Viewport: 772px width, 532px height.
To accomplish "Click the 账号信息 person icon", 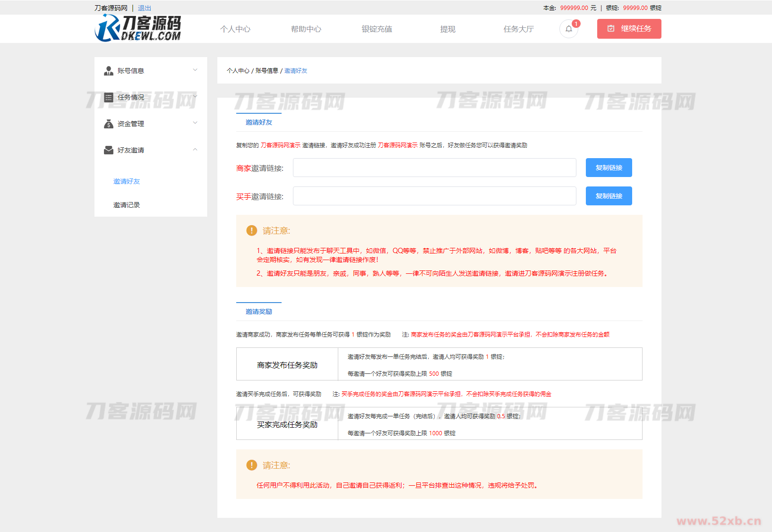I will [108, 71].
